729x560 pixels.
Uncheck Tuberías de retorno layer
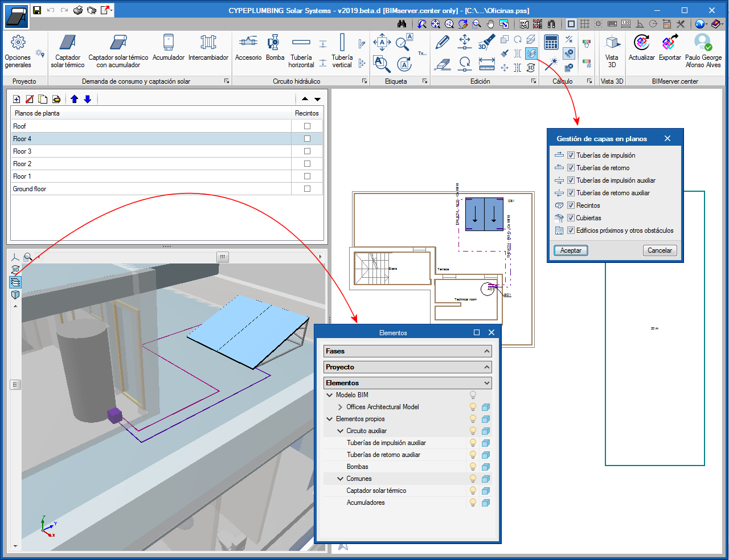click(x=571, y=168)
